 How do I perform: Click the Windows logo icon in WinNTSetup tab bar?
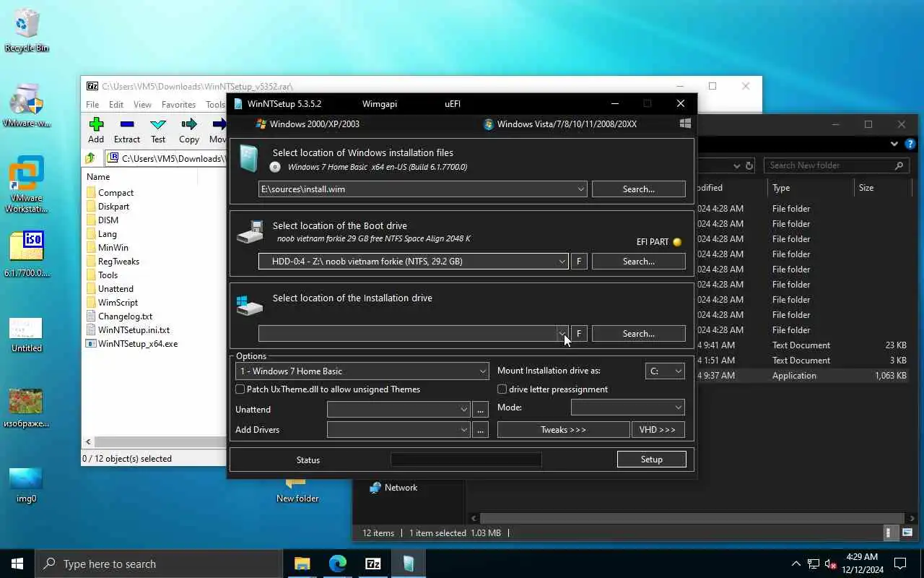pyautogui.click(x=685, y=124)
